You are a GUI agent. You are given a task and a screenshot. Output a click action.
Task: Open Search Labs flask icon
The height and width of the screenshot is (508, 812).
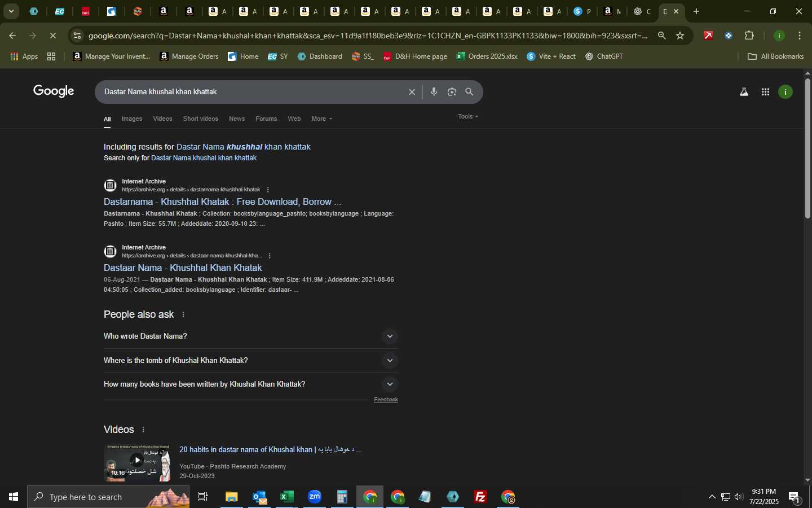(x=744, y=92)
